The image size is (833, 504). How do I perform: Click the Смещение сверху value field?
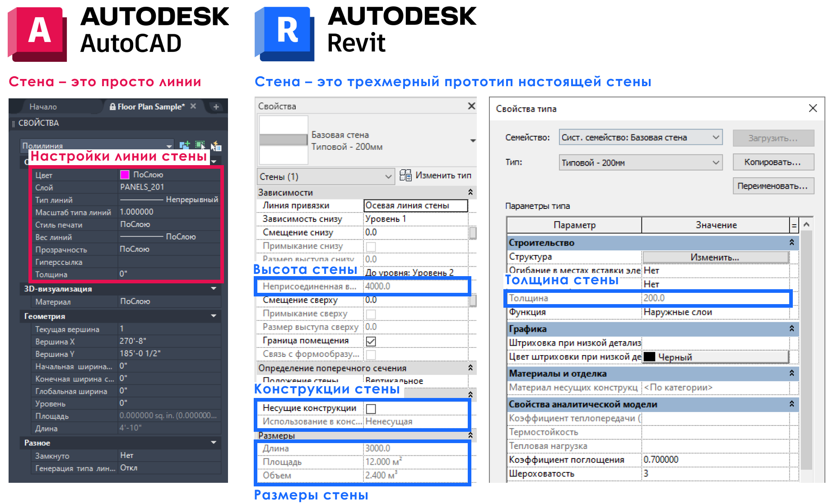[x=415, y=300]
